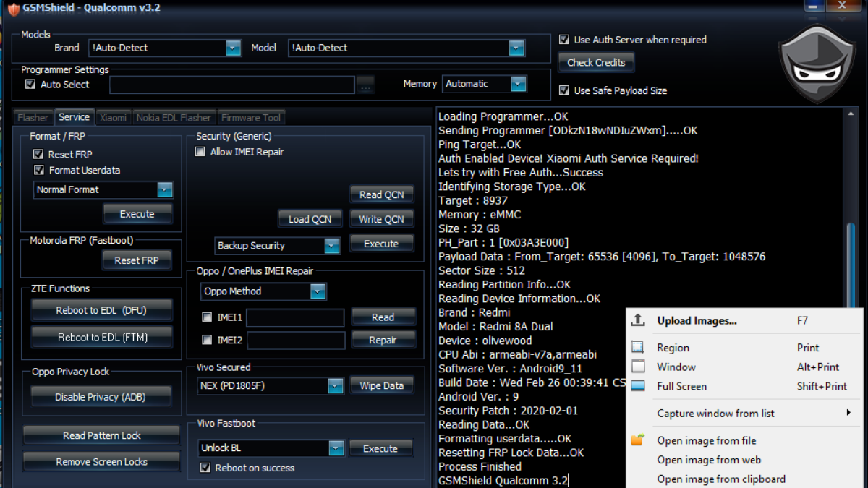Click the Upload Images arrow icon
The width and height of the screenshot is (868, 488).
coord(637,320)
